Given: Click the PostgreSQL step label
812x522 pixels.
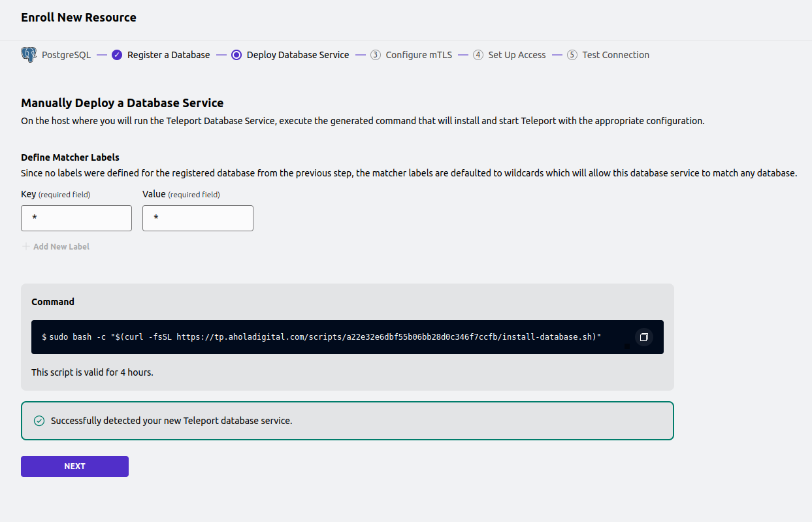Looking at the screenshot, I should coord(67,55).
